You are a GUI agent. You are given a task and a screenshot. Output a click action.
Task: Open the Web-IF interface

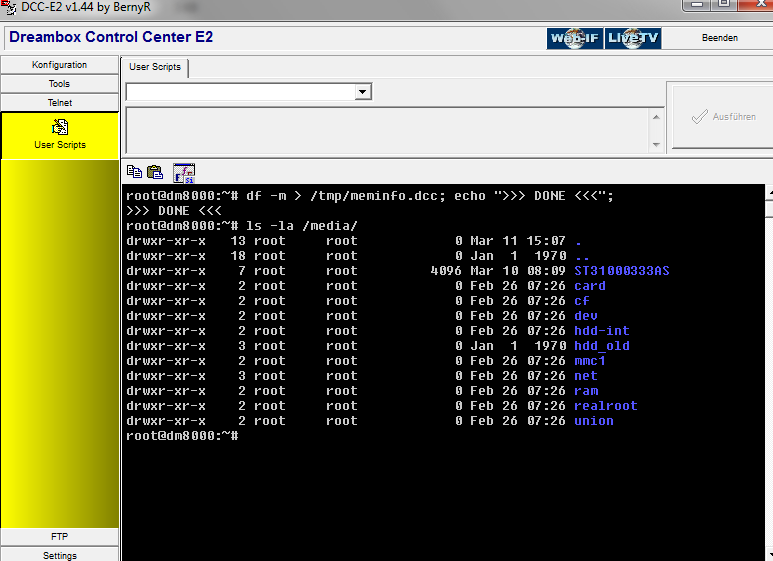pyautogui.click(x=575, y=38)
